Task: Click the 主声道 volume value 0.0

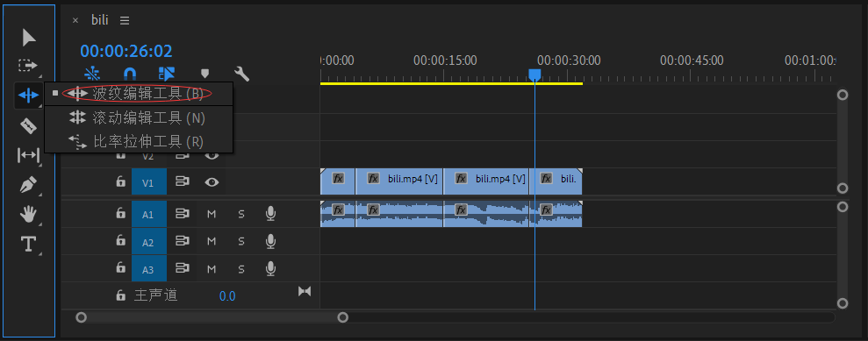Action: 227,296
